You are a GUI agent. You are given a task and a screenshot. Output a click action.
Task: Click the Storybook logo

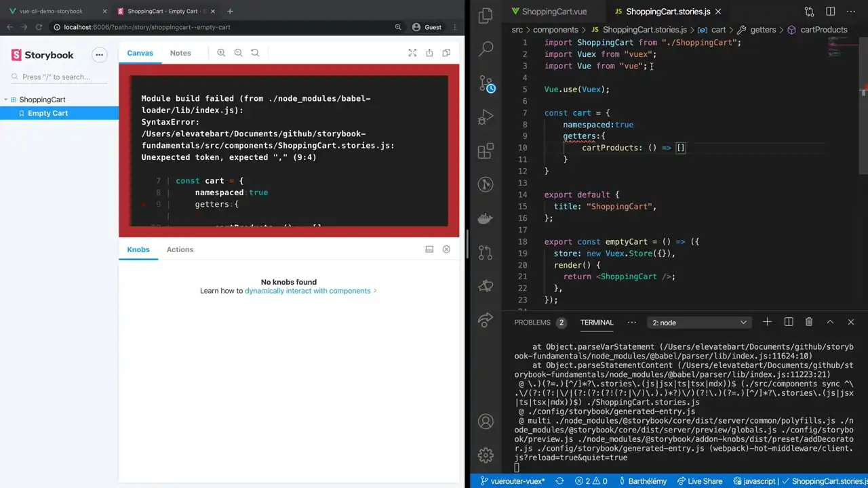(x=42, y=55)
